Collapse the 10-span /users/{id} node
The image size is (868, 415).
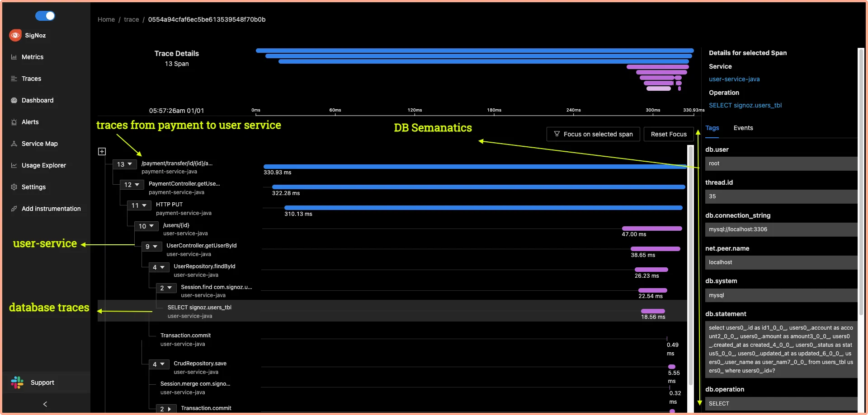coord(146,226)
